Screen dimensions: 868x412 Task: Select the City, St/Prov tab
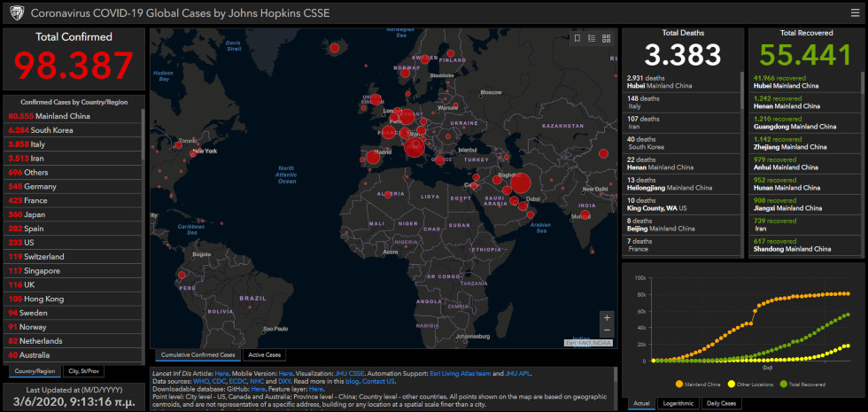pyautogui.click(x=83, y=371)
